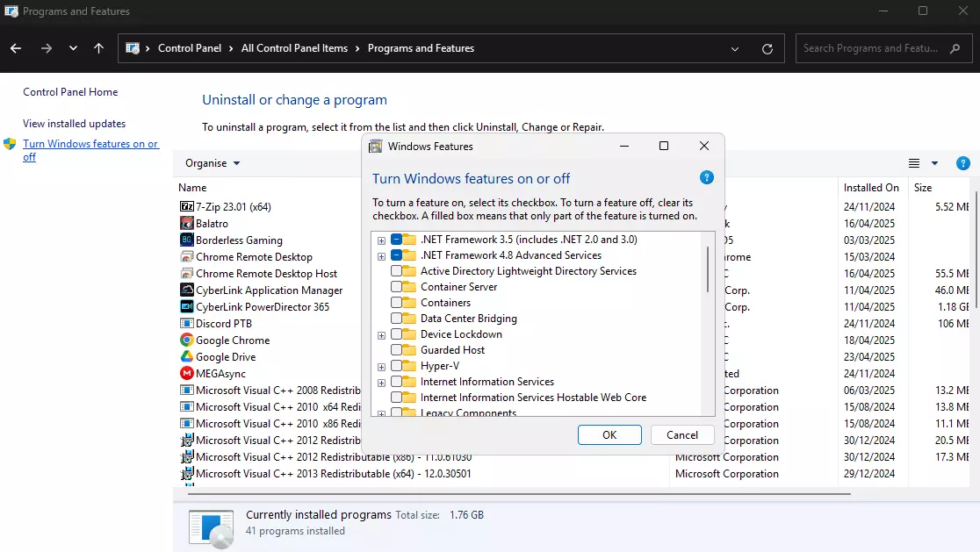Expand the .NET Framework 3.5 tree node
Viewport: 980px width, 552px height.
click(x=381, y=240)
